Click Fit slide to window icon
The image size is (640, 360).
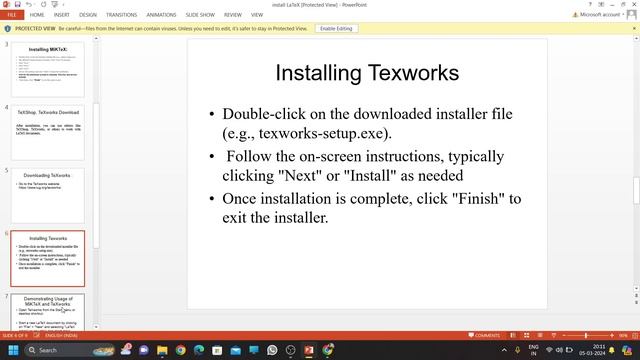pyautogui.click(x=635, y=336)
